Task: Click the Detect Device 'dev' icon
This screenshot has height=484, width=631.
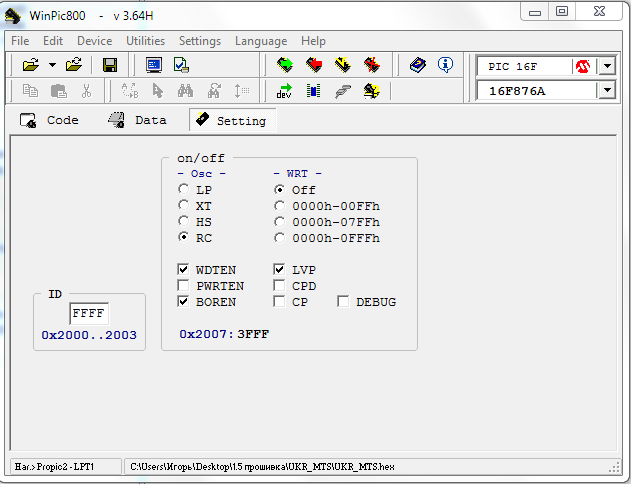Action: click(x=285, y=91)
